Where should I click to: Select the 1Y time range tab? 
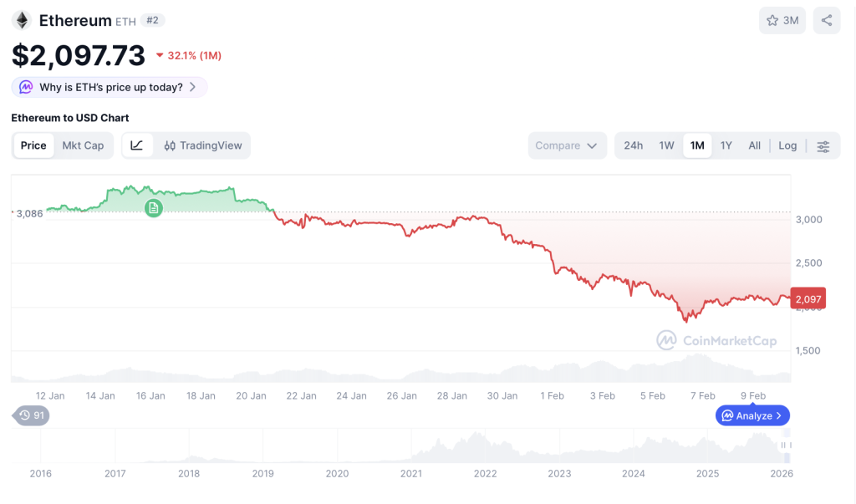726,145
